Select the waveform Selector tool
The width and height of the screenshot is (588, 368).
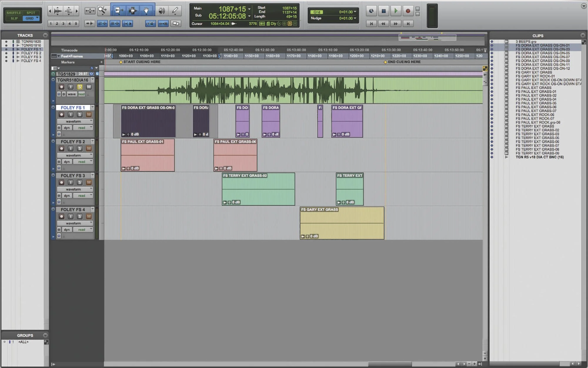(133, 11)
